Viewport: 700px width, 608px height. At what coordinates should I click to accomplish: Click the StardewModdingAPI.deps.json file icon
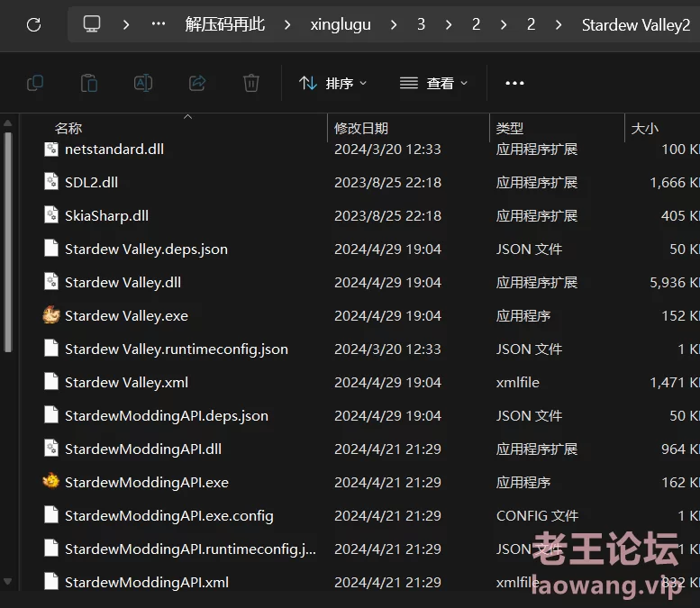coord(51,415)
